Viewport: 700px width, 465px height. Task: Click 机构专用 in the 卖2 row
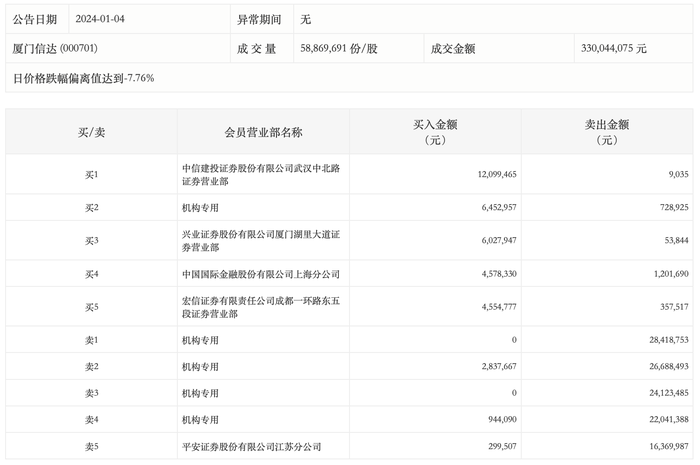click(200, 367)
